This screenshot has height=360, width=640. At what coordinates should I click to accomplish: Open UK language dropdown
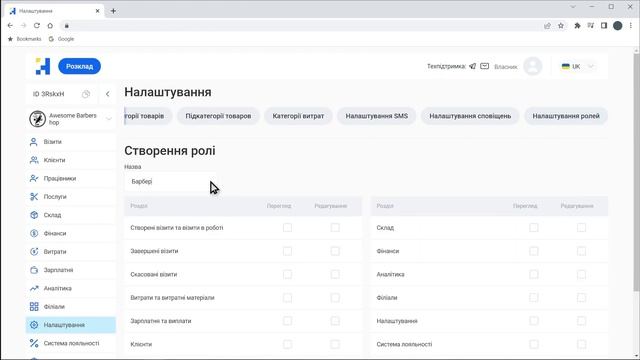(577, 66)
